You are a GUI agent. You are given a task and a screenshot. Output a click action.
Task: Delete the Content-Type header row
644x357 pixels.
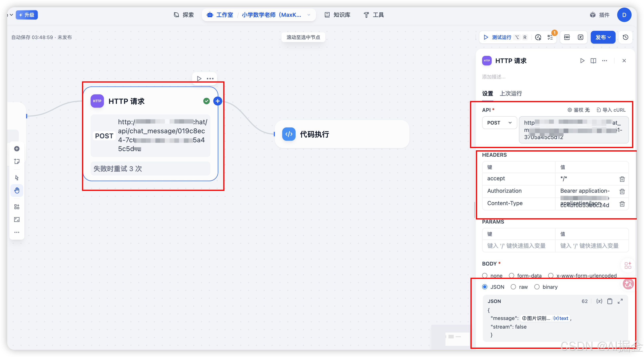[622, 204]
